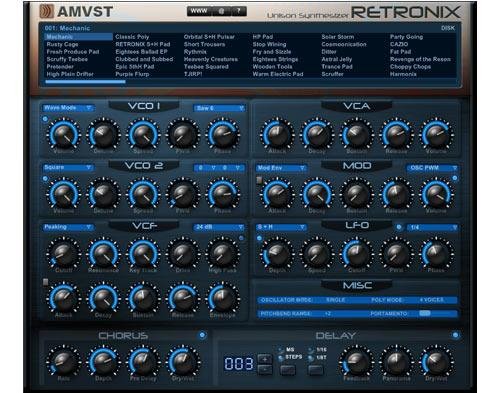
Task: Open help with the ? button
Action: [x=239, y=11]
